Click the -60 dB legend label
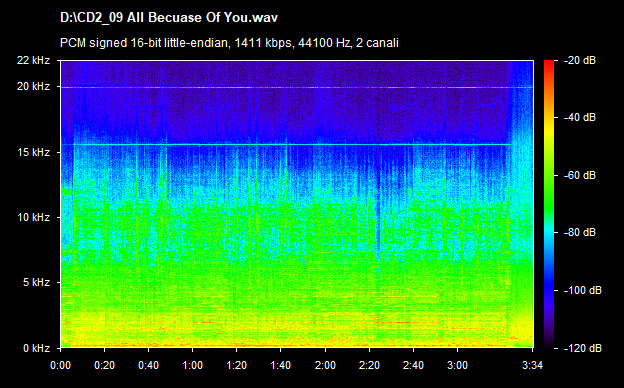This screenshot has height=388, width=624. pos(580,175)
